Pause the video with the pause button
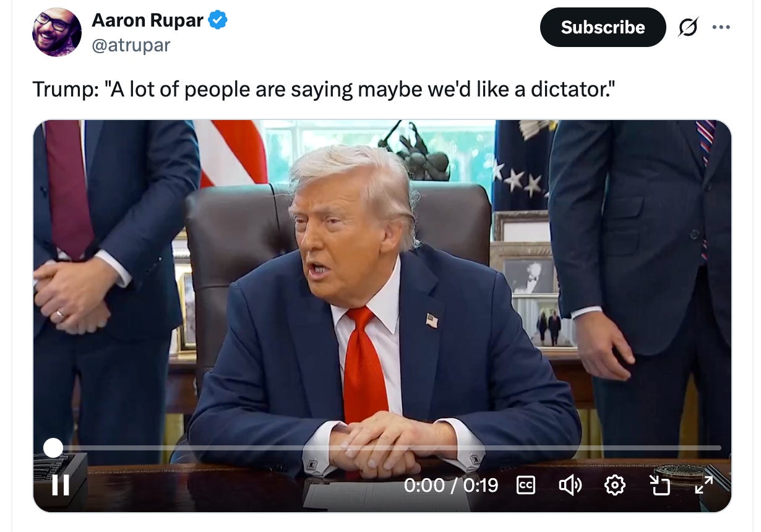This screenshot has height=532, width=761. (x=60, y=484)
